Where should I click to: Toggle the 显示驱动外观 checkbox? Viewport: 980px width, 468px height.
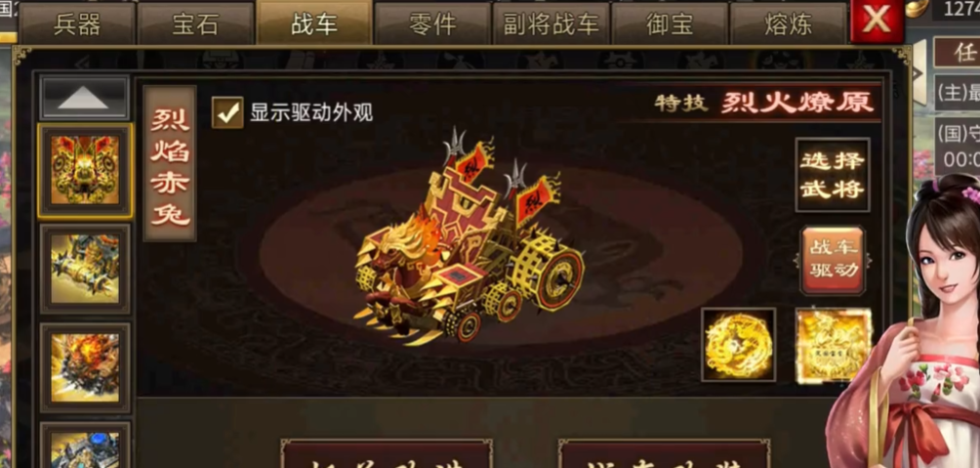pyautogui.click(x=227, y=112)
